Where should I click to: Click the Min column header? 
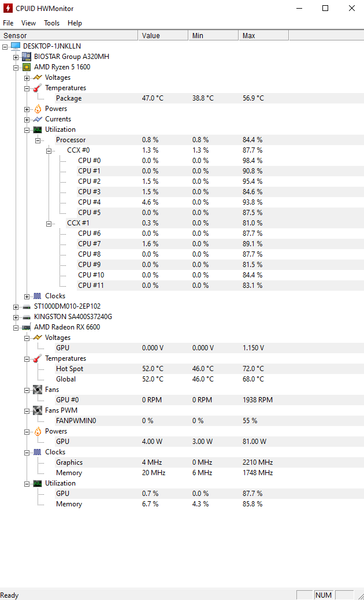pyautogui.click(x=213, y=36)
